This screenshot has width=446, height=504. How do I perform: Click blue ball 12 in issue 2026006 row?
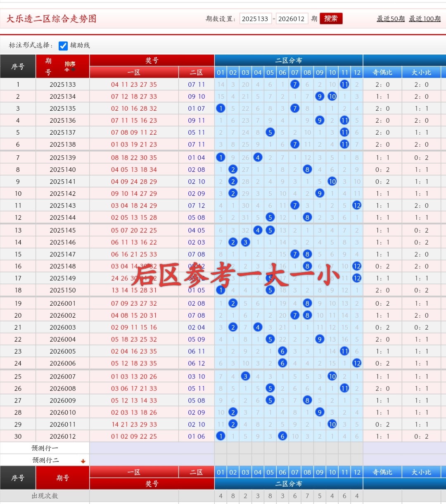point(357,363)
